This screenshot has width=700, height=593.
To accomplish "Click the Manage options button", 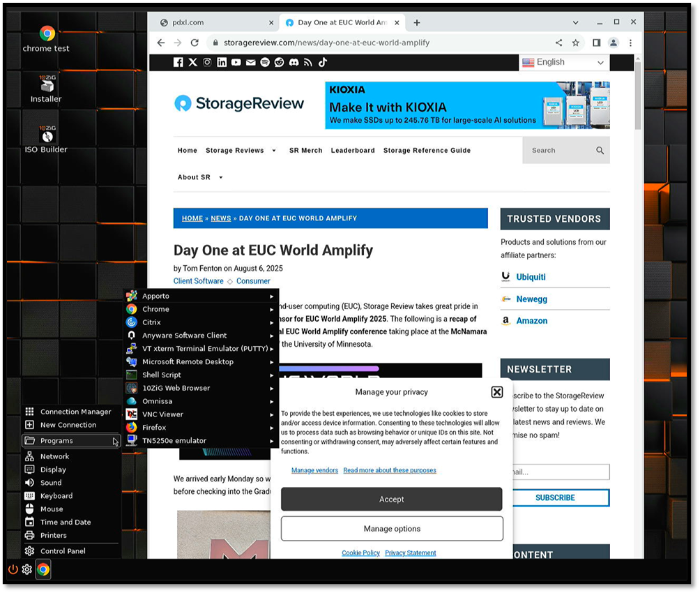I will (x=391, y=529).
